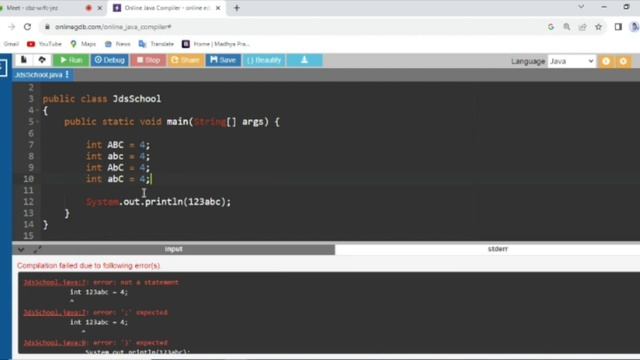The image size is (640, 360).
Task: Open the Language dropdown set to Java
Action: pos(571,61)
